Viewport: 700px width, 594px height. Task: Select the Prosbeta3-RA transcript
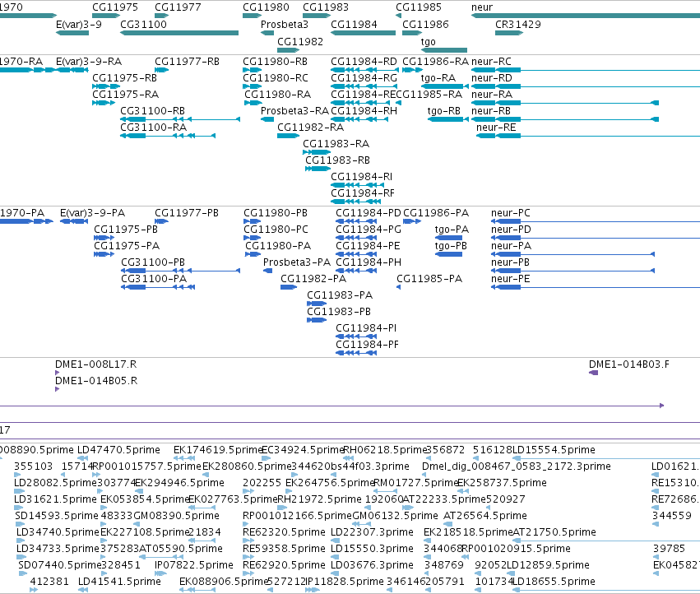click(x=267, y=119)
